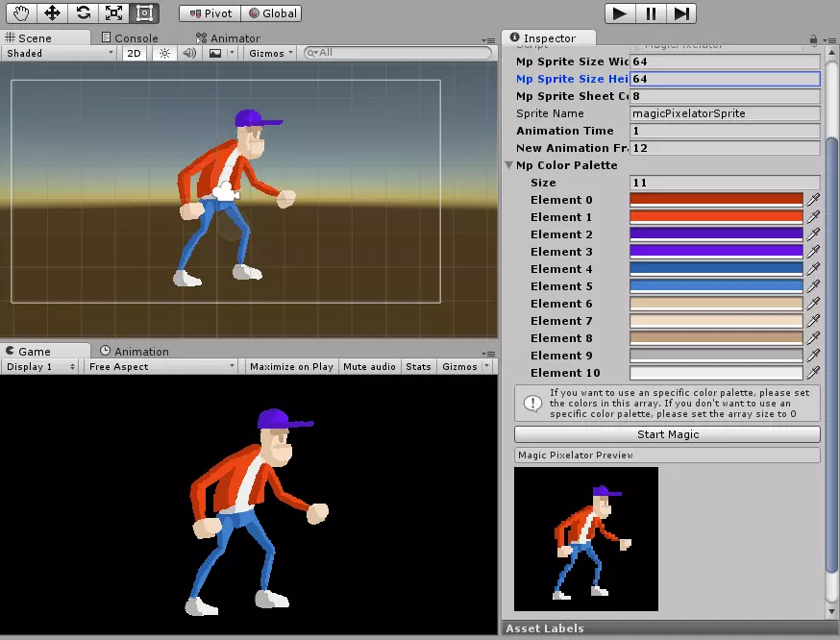Select the Rotate tool
Screen dimensions: 840x640
[x=83, y=12]
